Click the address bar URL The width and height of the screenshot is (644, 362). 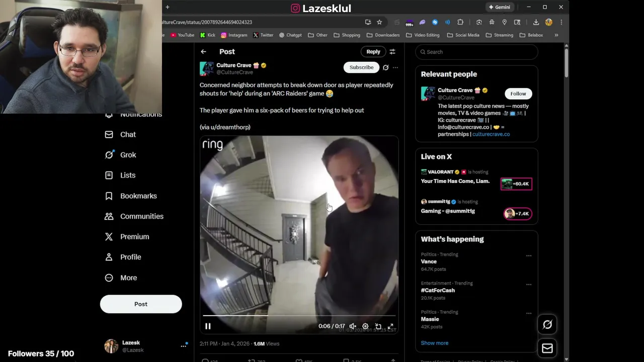207,22
